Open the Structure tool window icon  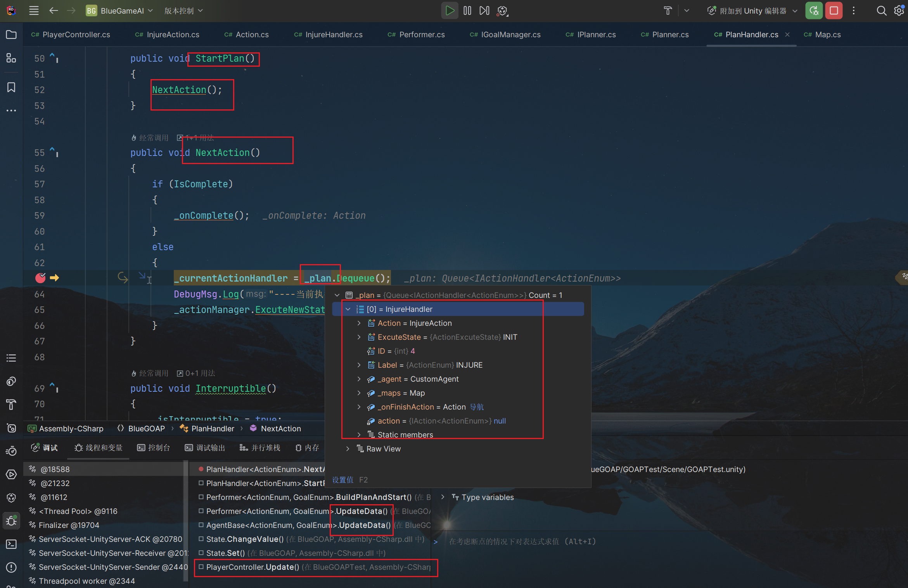click(x=11, y=58)
